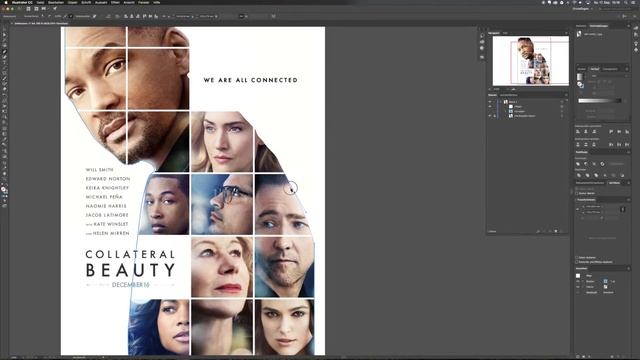The image size is (640, 360).
Task: Switch to the Transparenz tab
Action: 610,69
